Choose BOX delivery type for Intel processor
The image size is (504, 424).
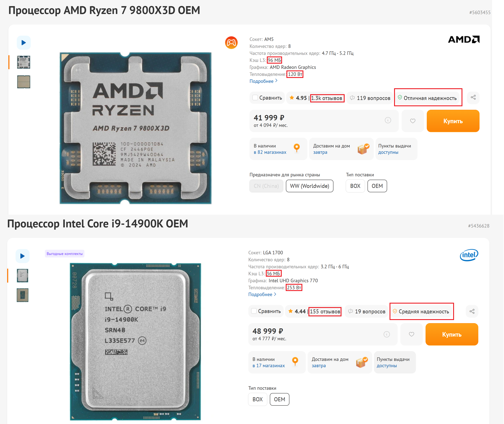pos(257,400)
